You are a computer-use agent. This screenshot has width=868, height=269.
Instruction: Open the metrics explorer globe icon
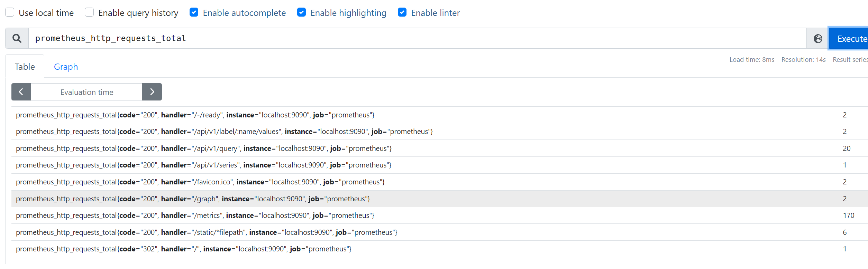818,38
